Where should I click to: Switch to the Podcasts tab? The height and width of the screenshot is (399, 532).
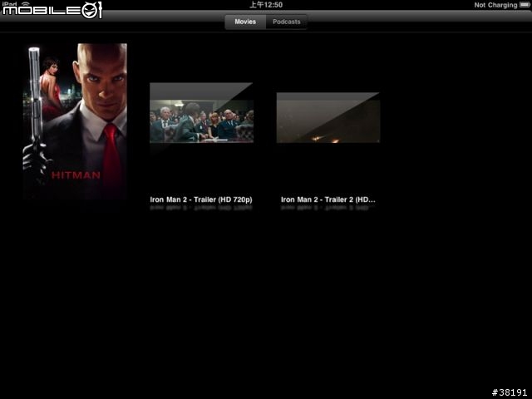[286, 22]
